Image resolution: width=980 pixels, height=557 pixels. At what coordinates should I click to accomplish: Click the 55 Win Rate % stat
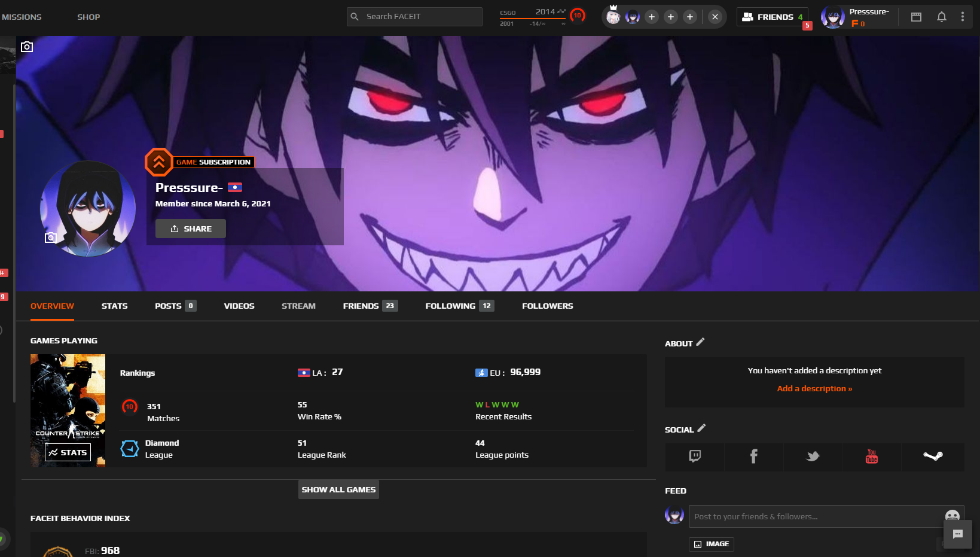click(319, 410)
